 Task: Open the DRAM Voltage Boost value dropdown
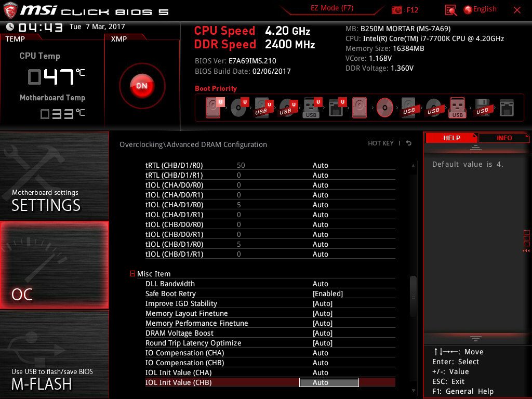click(322, 333)
